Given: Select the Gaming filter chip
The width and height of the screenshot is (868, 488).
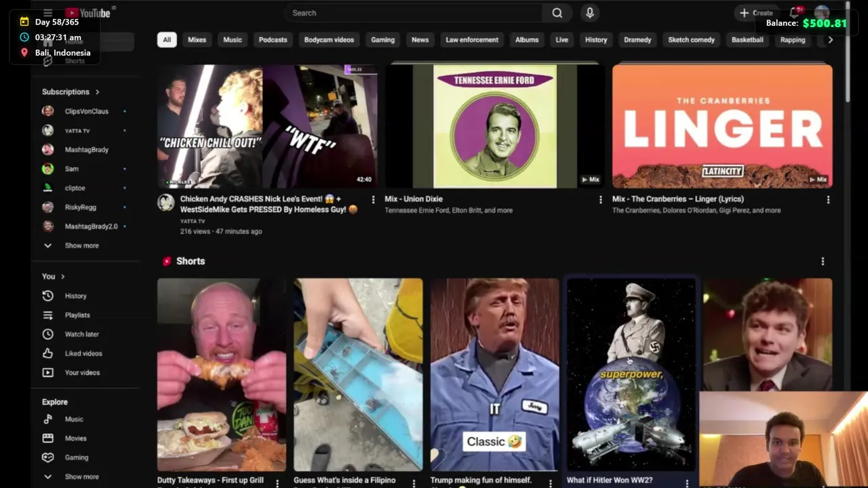Looking at the screenshot, I should tap(382, 39).
